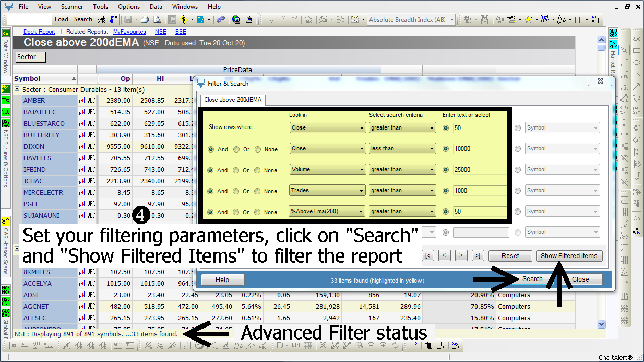Open the MyFavourites related report link
This screenshot has width=644, height=362.
tap(129, 32)
